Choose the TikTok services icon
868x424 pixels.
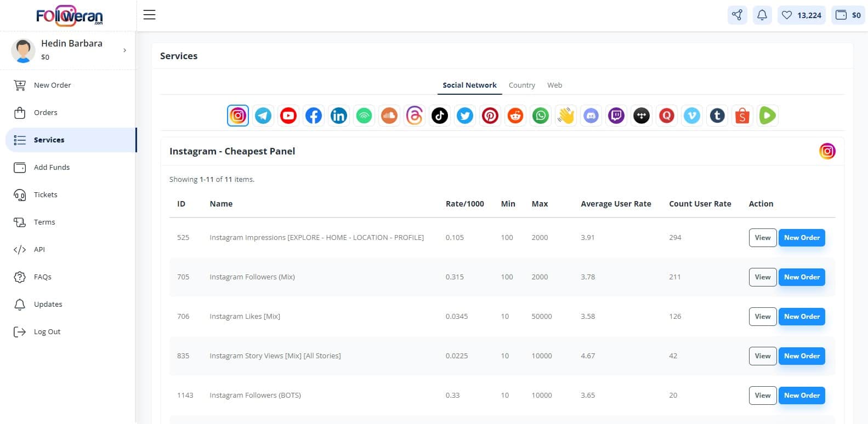440,116
